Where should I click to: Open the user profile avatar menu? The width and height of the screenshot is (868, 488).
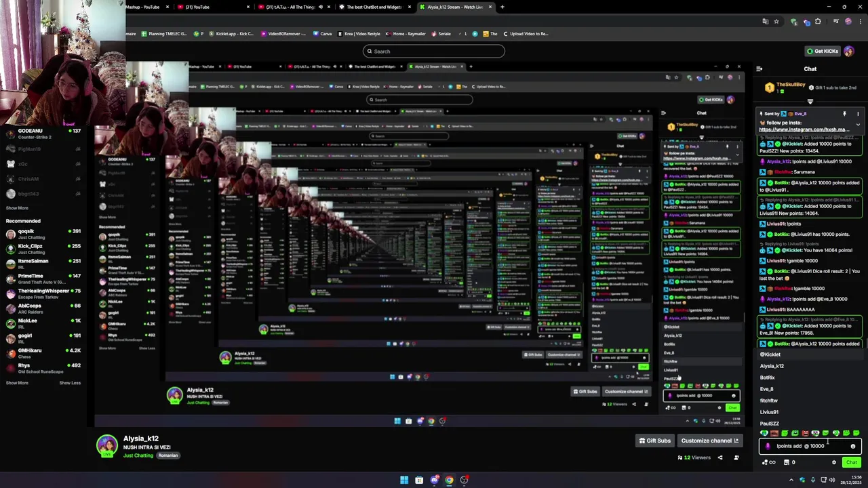[x=850, y=51]
